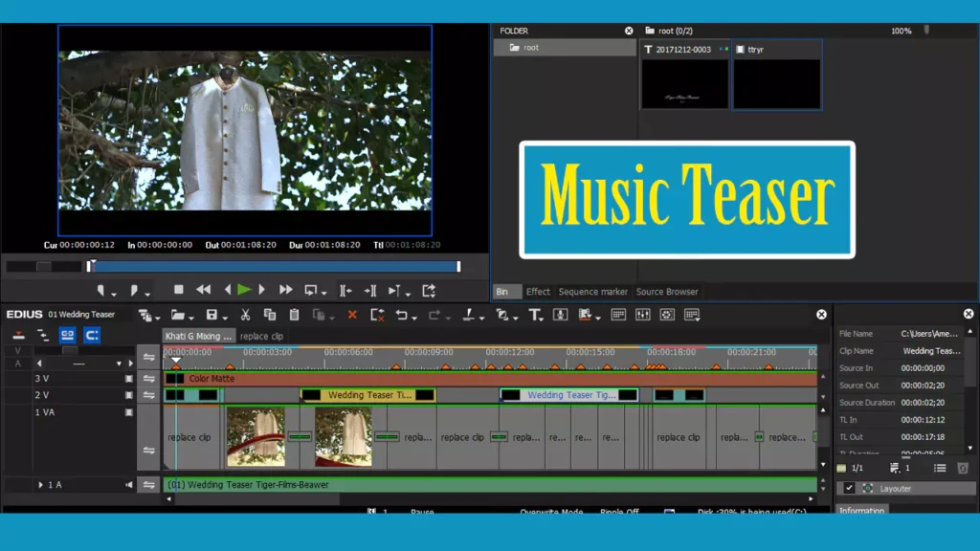Expand the 1 A audio track
This screenshot has height=551, width=980.
click(40, 485)
